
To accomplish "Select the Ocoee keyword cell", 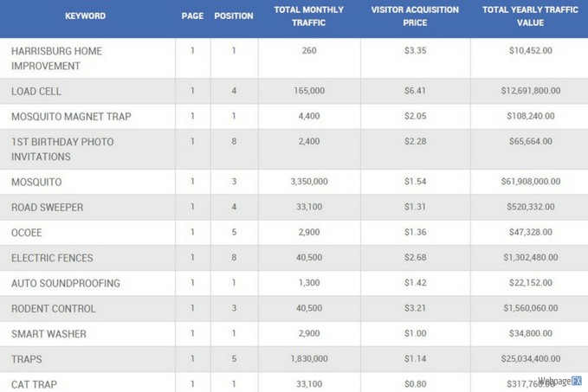I will tap(27, 233).
